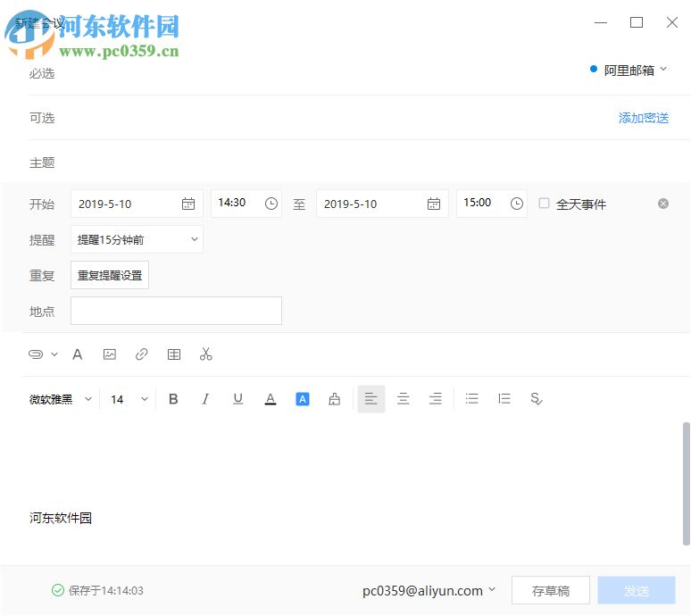Screen dimensions: 691x616
Task: Clear the meeting time settings row
Action: click(x=663, y=204)
